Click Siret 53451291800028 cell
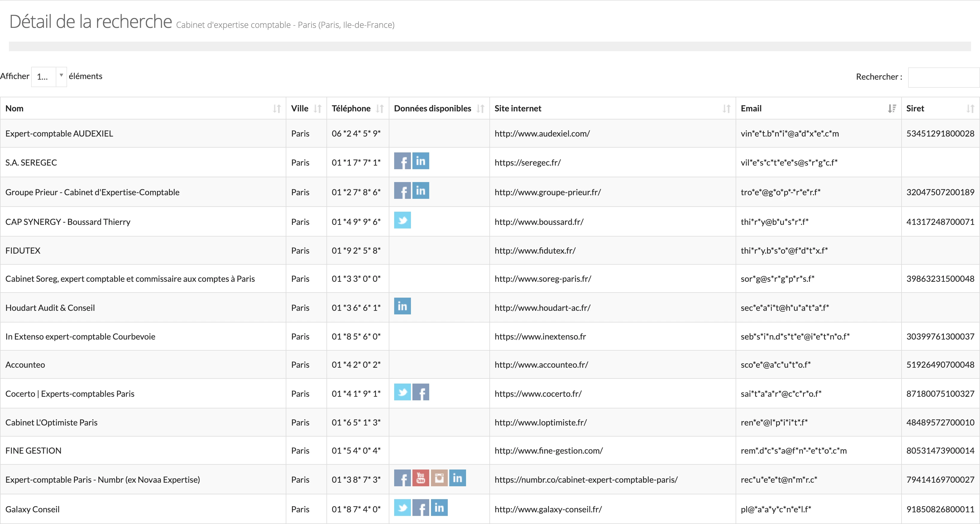 (940, 134)
